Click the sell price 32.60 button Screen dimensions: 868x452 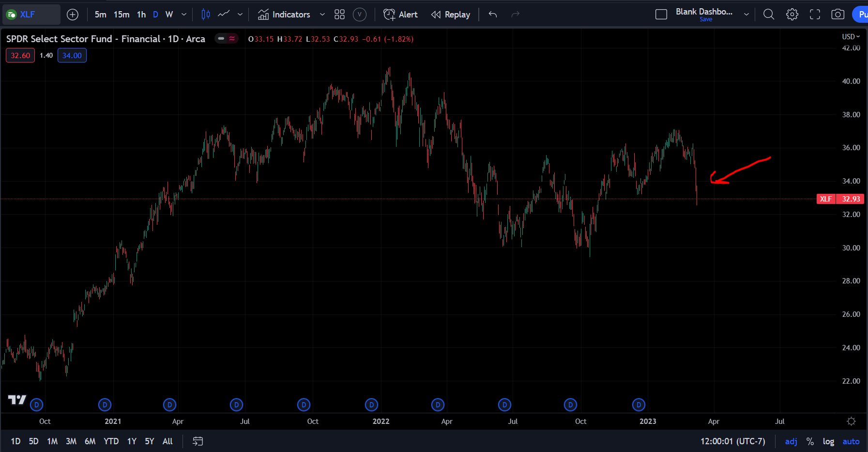tap(20, 56)
